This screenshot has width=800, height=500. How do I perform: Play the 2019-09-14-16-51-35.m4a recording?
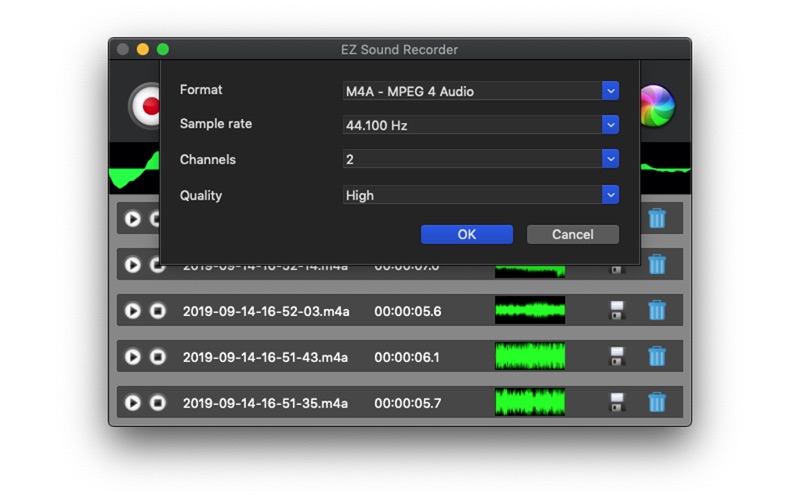[133, 403]
